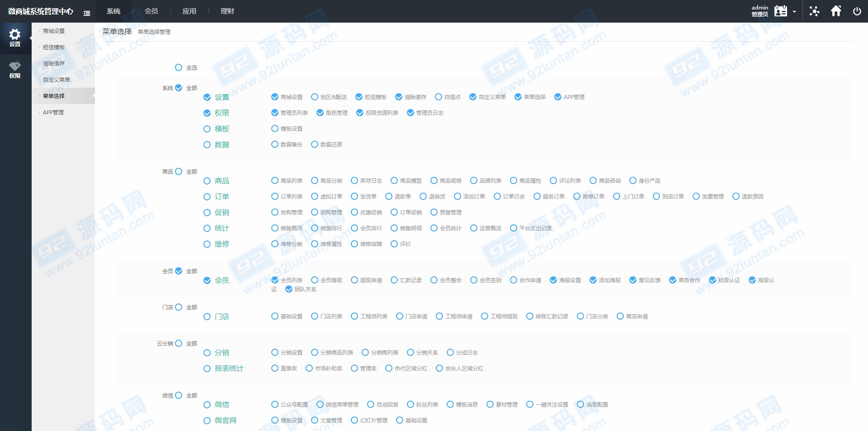Uncheck the 短信模板 permission checkbox
The image size is (868, 431).
(x=359, y=97)
